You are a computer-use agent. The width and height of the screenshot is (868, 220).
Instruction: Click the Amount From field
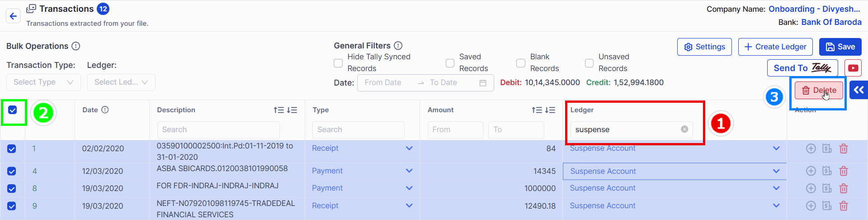tap(455, 130)
